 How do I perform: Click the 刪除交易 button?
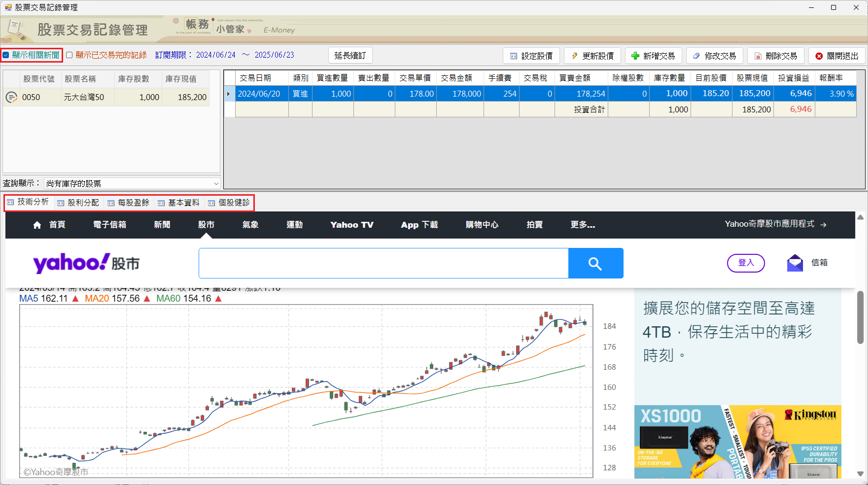tap(776, 56)
